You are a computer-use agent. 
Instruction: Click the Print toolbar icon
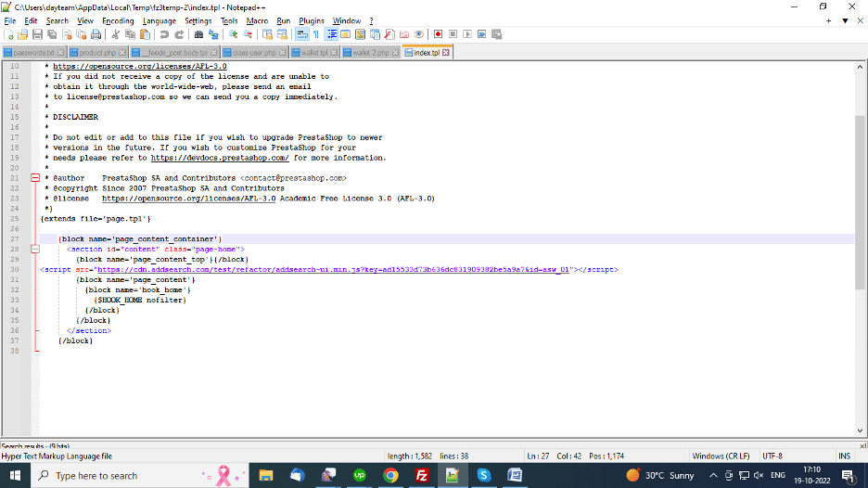[x=96, y=34]
